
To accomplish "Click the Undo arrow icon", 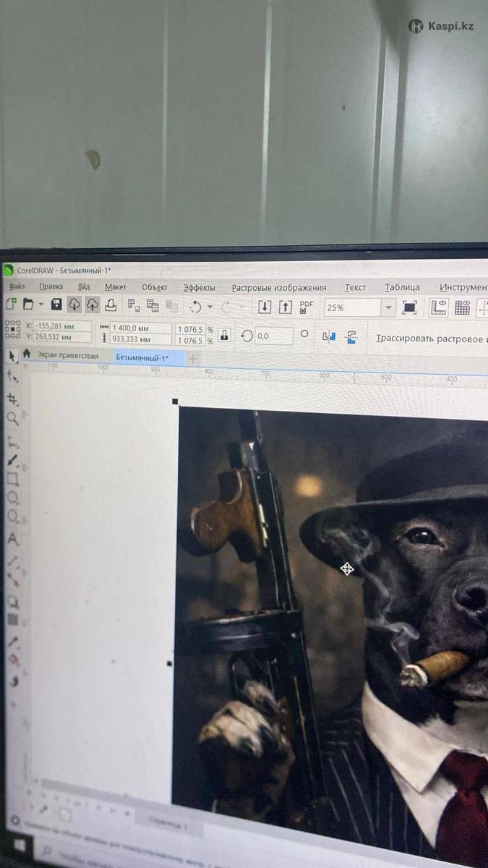I will (x=194, y=306).
